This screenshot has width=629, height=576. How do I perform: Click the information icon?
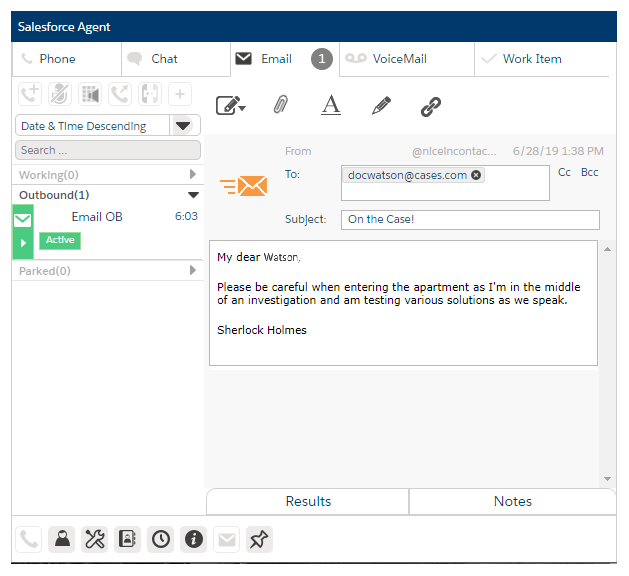coord(193,539)
